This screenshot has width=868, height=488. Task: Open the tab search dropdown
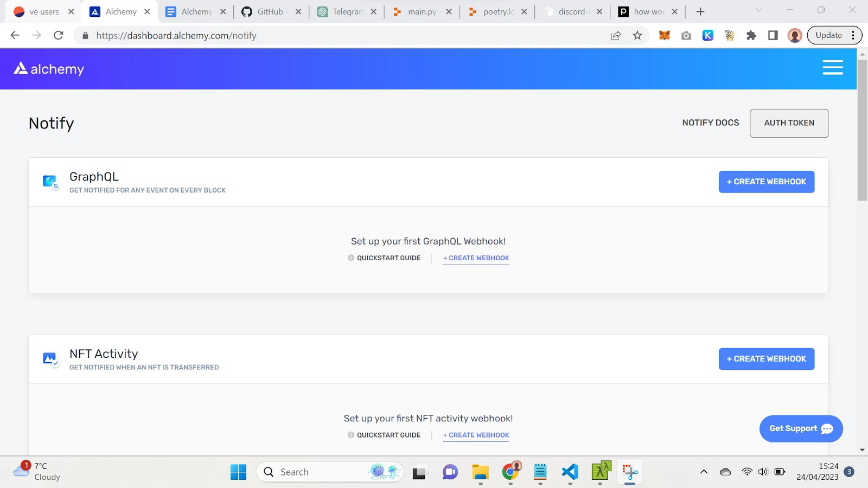tap(759, 10)
